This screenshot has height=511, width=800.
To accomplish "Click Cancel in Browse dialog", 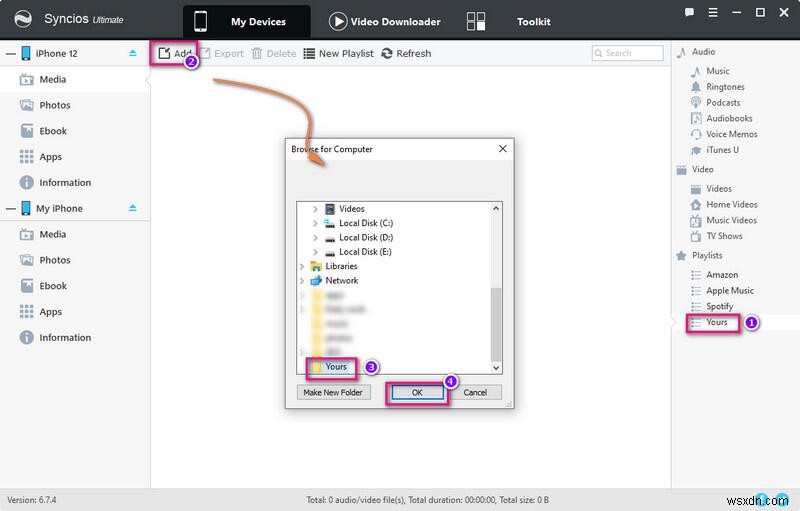I will tap(475, 392).
